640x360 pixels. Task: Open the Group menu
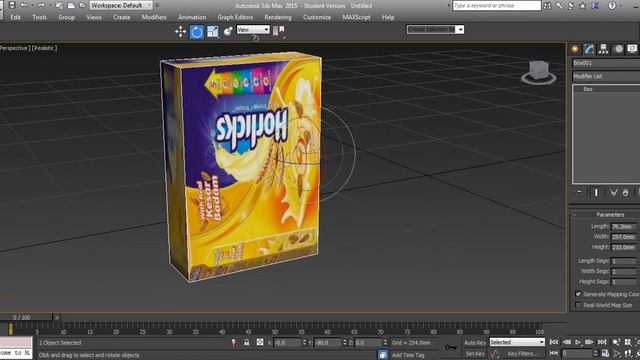tap(66, 17)
